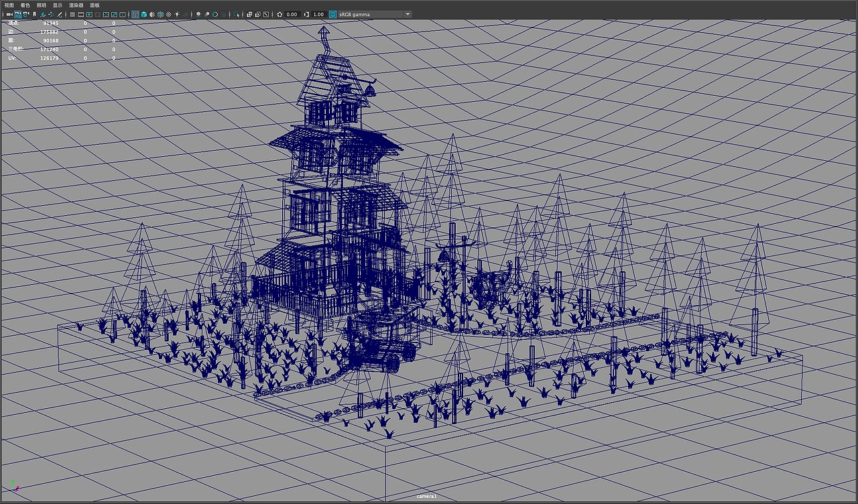Toggle X-Ray display mode
858x504 pixels.
pyautogui.click(x=249, y=14)
